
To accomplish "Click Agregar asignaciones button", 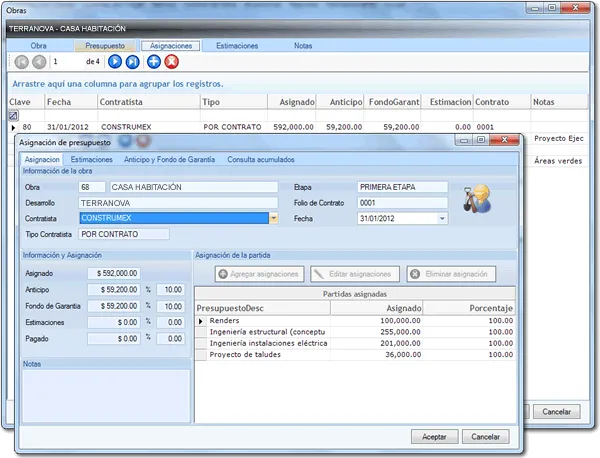I will [x=259, y=274].
